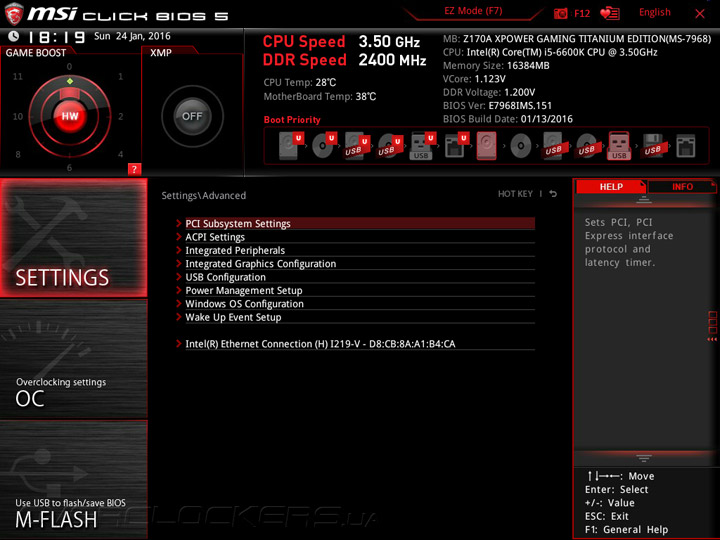Image resolution: width=720 pixels, height=540 pixels.
Task: Click the MotherBoard Temp 38°C reading
Action: point(320,97)
